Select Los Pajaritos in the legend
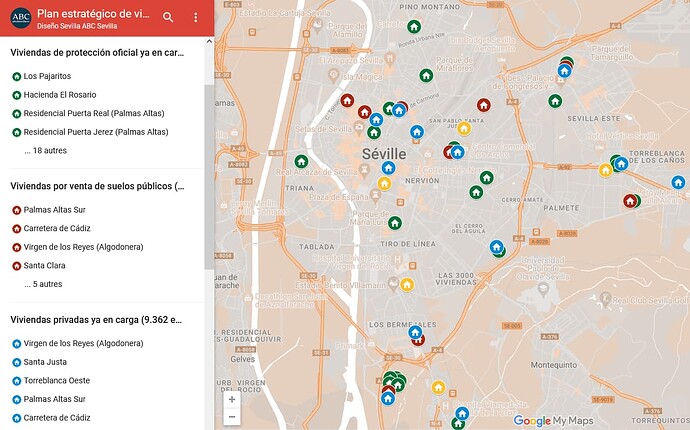This screenshot has height=430, width=690. (47, 76)
